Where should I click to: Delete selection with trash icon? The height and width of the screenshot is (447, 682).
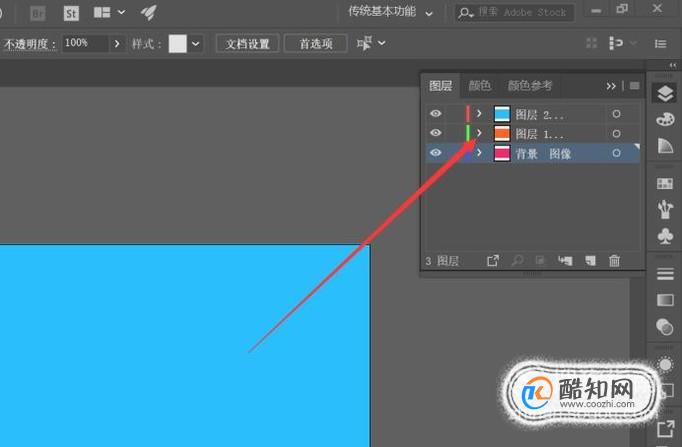614,260
